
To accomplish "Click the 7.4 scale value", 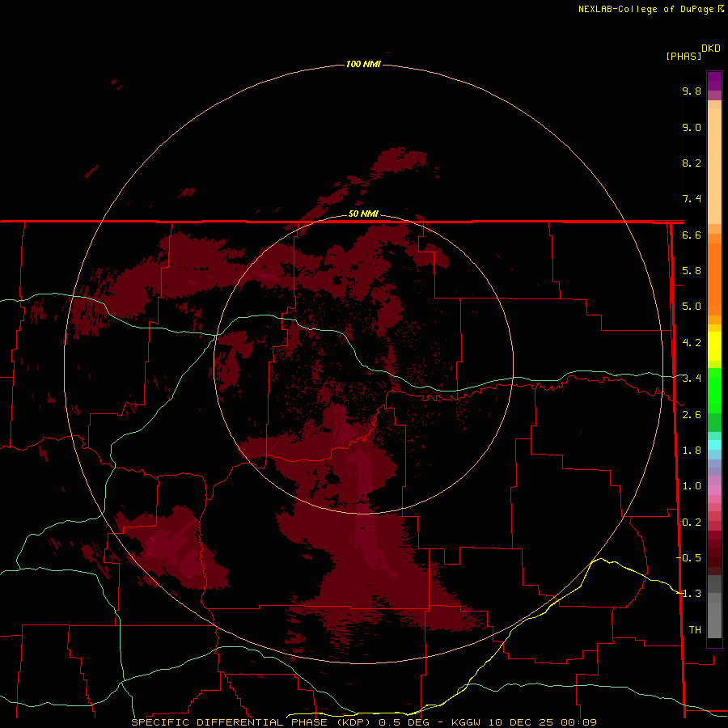I will [692, 199].
